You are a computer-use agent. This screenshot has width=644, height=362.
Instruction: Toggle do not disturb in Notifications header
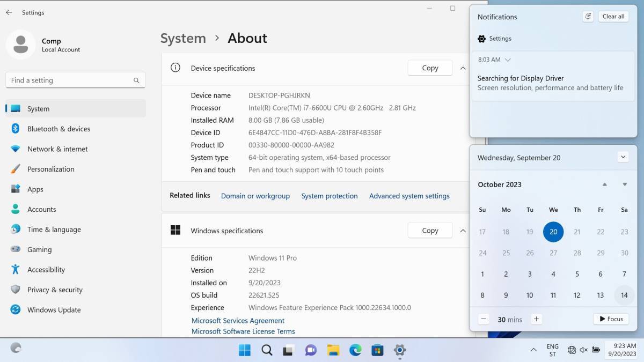tap(588, 17)
